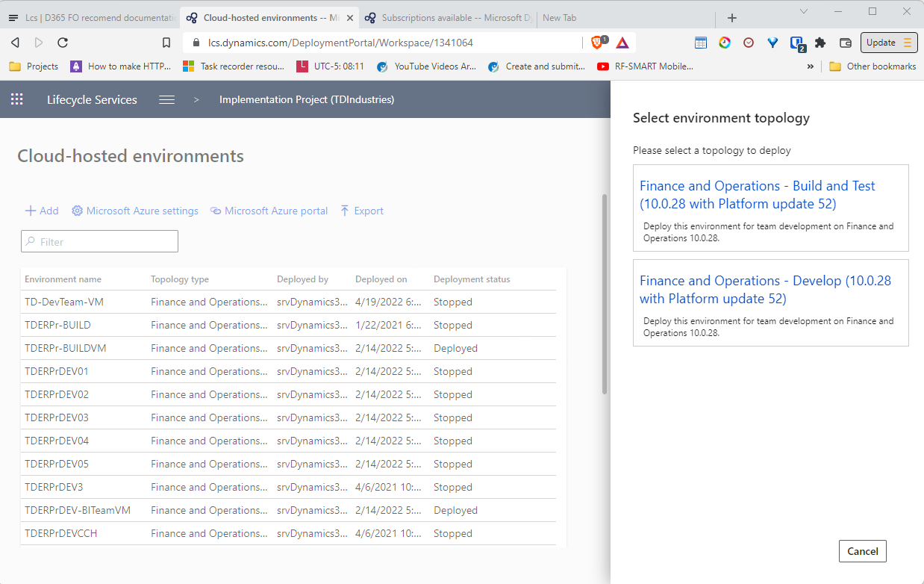The image size is (924, 584).
Task: Select Finance and Operations Build and Test topology
Action: [x=757, y=195]
